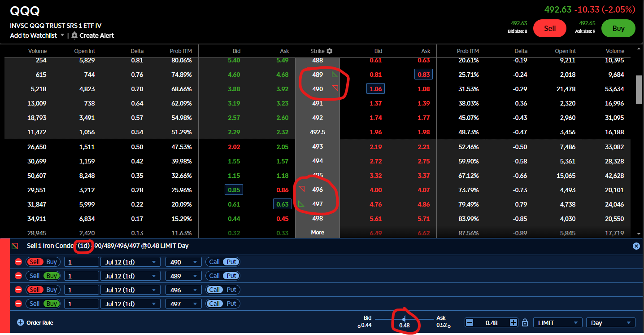Screen dimensions: 644x335
Task: Remove the 489 put leg from order
Action: tap(18, 276)
